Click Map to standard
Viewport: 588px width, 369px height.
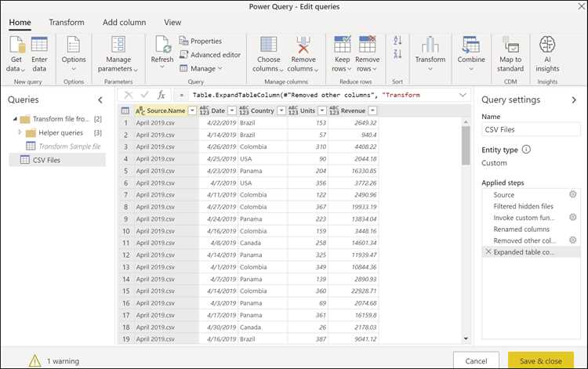[x=510, y=54]
